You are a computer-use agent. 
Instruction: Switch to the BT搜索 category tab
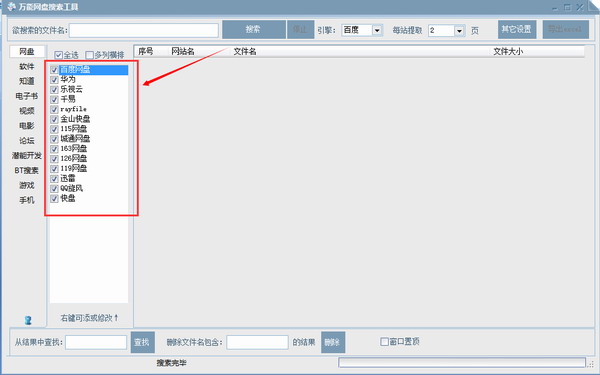click(27, 171)
